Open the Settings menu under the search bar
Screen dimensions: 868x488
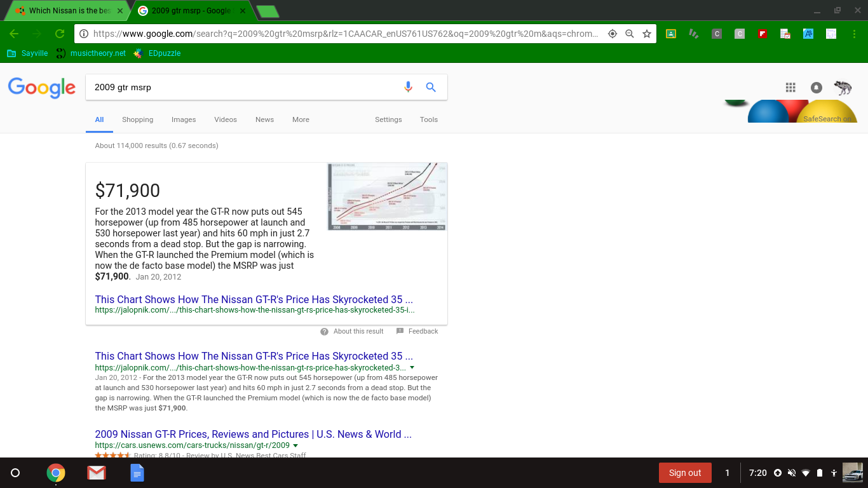point(388,119)
